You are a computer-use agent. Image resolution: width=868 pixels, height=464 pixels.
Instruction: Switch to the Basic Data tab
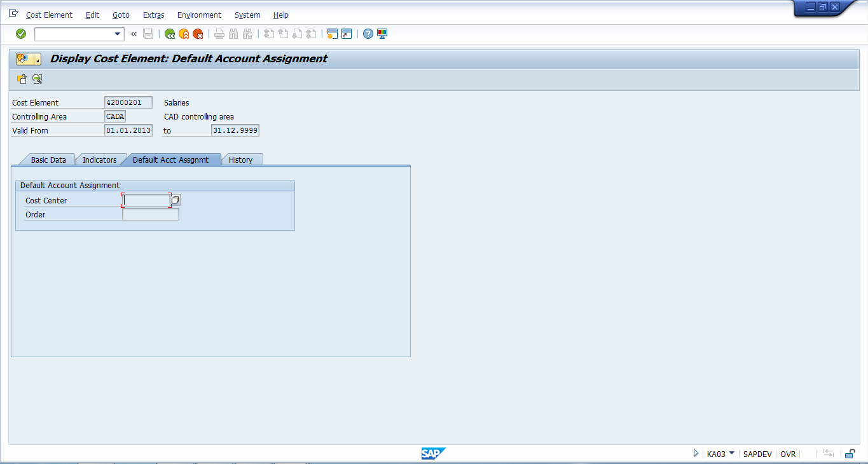point(48,160)
